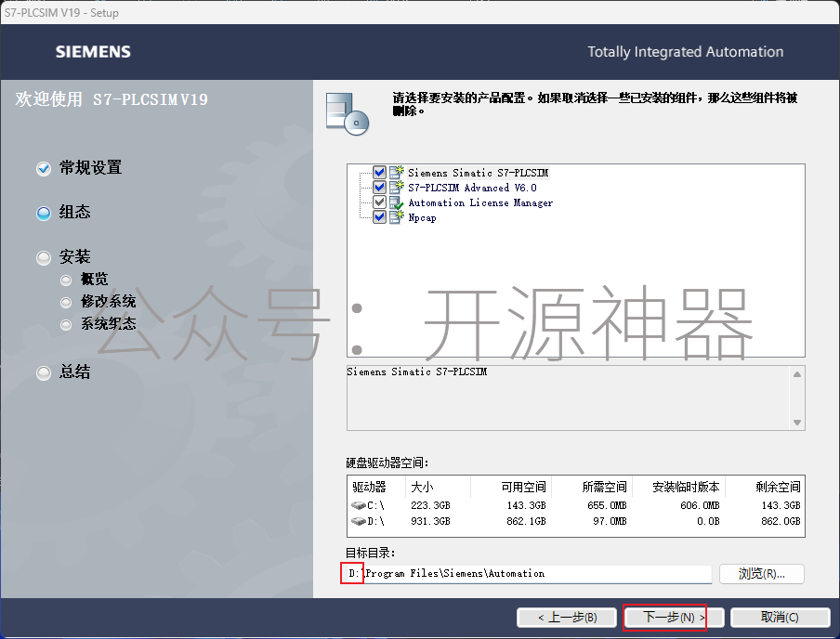
Task: Cancel setup with the 取消(C) button
Action: (x=780, y=617)
